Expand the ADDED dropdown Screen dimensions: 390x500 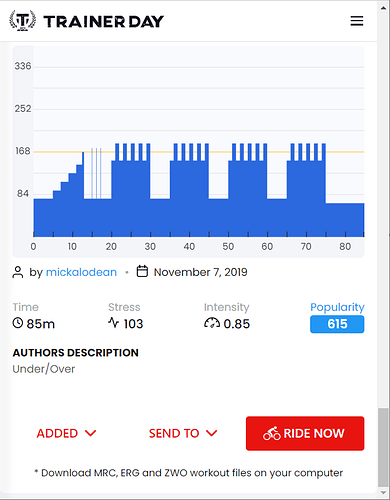click(x=66, y=433)
